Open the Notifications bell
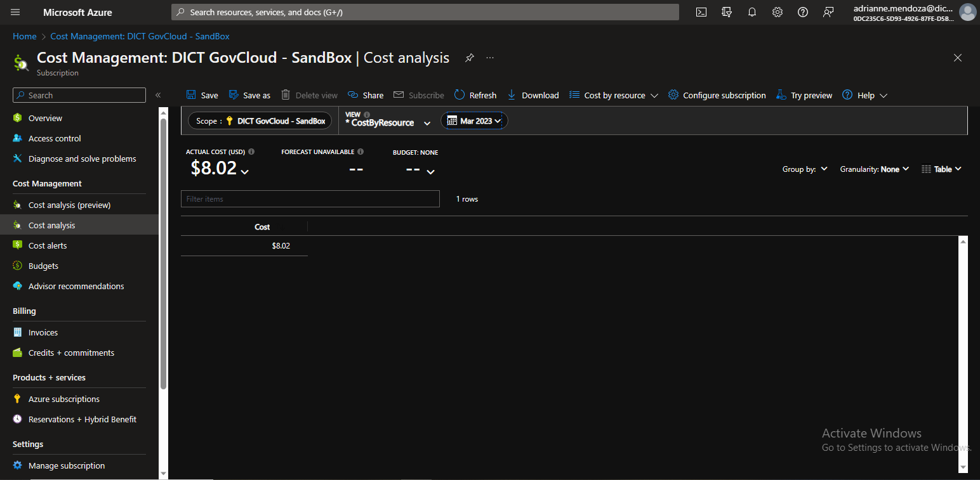The height and width of the screenshot is (480, 980). [752, 12]
